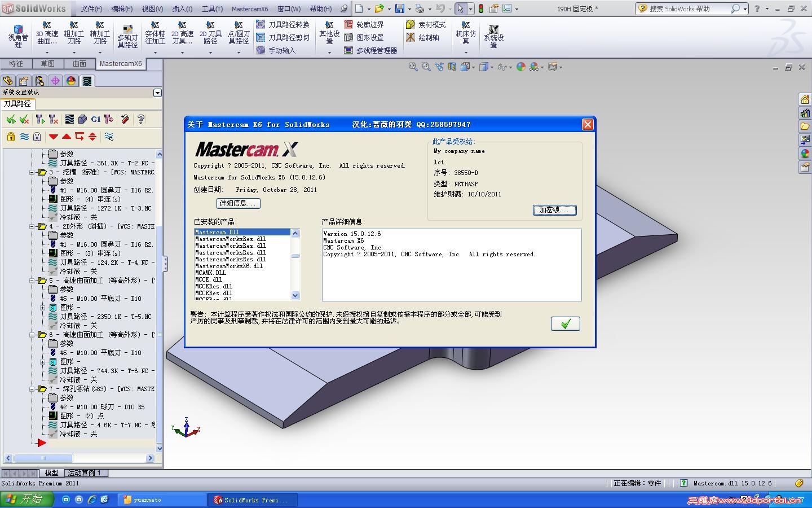Viewport: 812px width, 508px height.
Task: Click the 加密锁 button
Action: pos(554,210)
